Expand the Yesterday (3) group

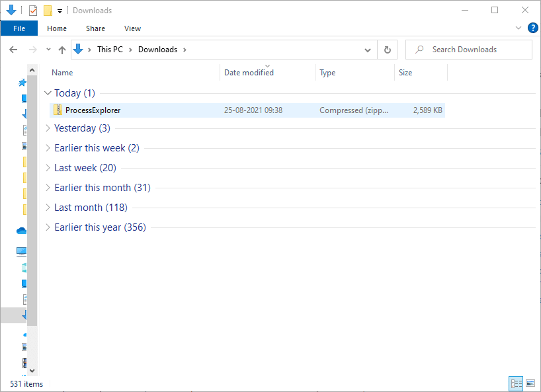pos(48,128)
